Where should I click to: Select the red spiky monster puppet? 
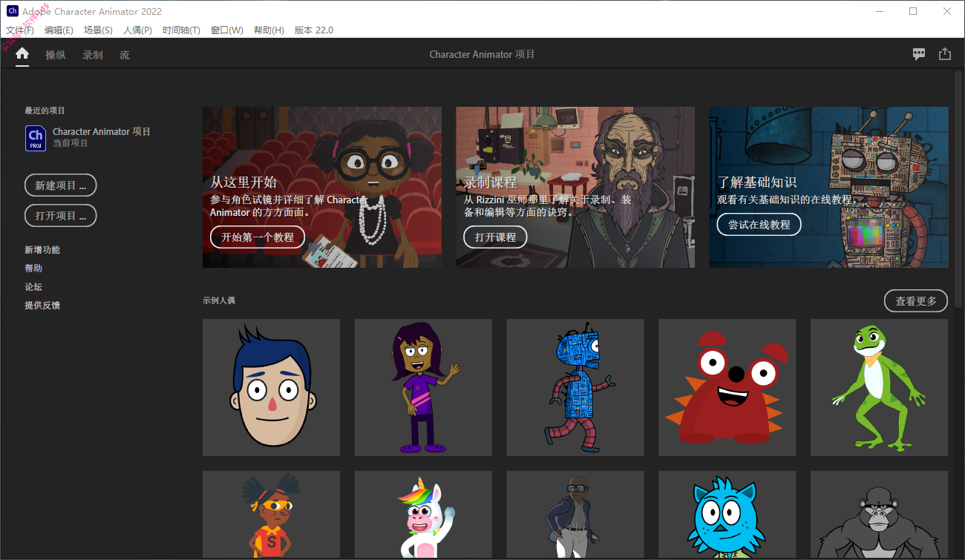pos(727,387)
